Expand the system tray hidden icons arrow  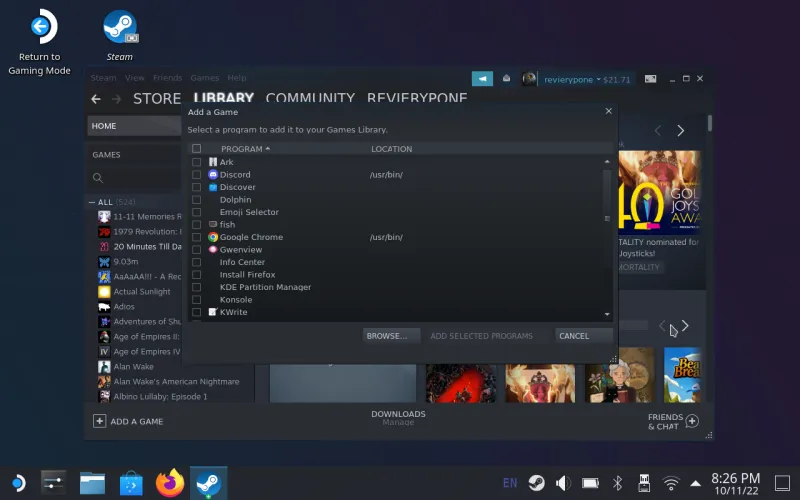(697, 483)
